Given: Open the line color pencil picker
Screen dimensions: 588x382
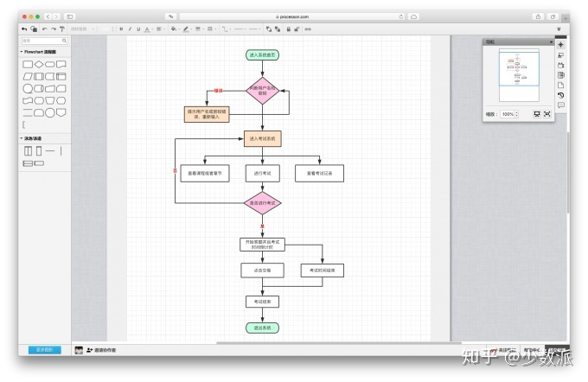Looking at the screenshot, I should [187, 29].
